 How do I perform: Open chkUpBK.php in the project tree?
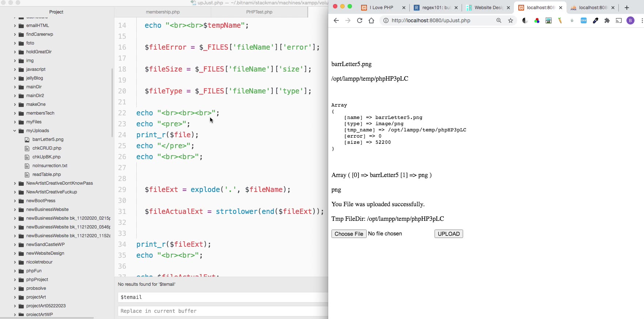46,157
